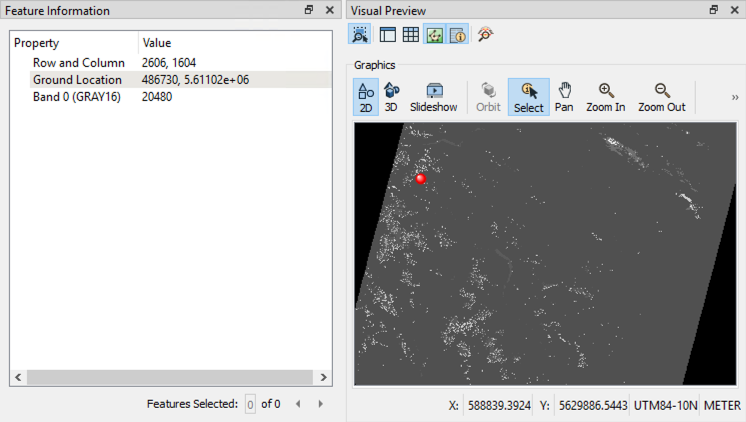Click the horizontal scrollbar track in Feature Information
The width and height of the screenshot is (746, 422).
point(170,377)
